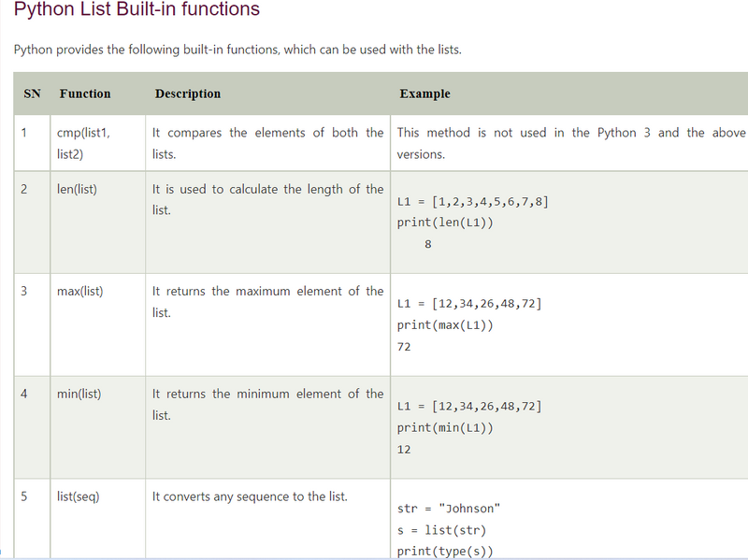Click the "Python List Built-in functions" heading
The height and width of the screenshot is (560, 748).
coord(137,10)
